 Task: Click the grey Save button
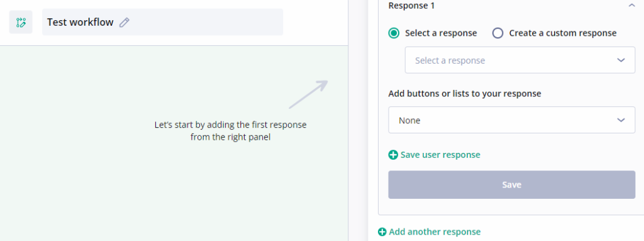[512, 184]
